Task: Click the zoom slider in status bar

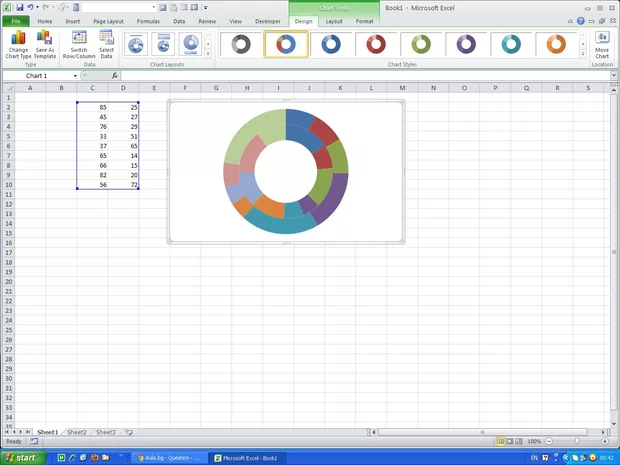Action: coord(577,441)
